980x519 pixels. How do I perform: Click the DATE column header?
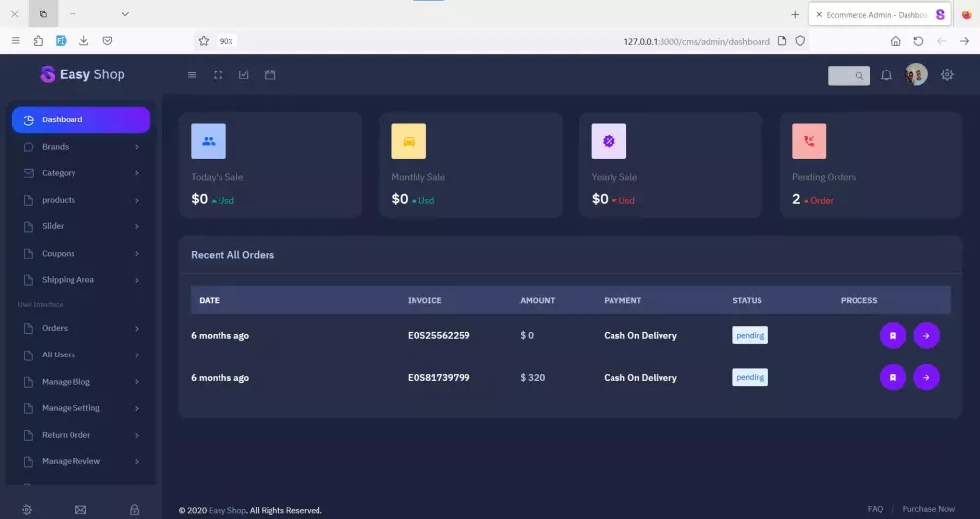click(209, 300)
